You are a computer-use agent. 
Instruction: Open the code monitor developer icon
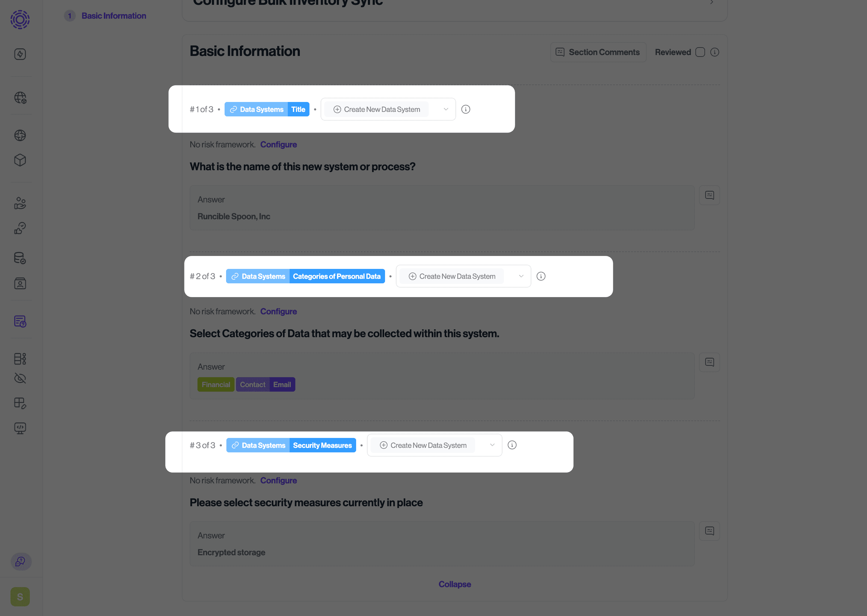point(20,428)
